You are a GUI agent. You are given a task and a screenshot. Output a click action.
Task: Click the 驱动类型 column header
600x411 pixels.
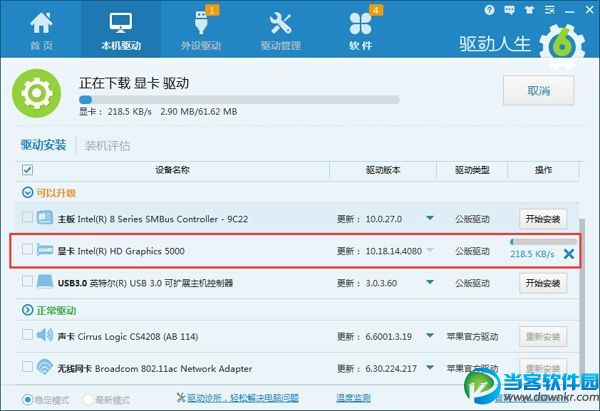pyautogui.click(x=472, y=170)
